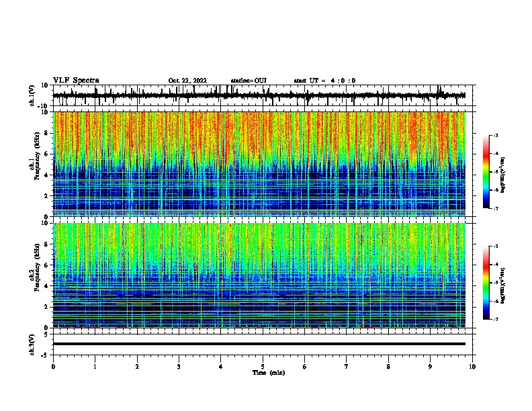The width and height of the screenshot is (532, 411).
Task: Click the time axis tick label "7"
Action: tap(347, 367)
